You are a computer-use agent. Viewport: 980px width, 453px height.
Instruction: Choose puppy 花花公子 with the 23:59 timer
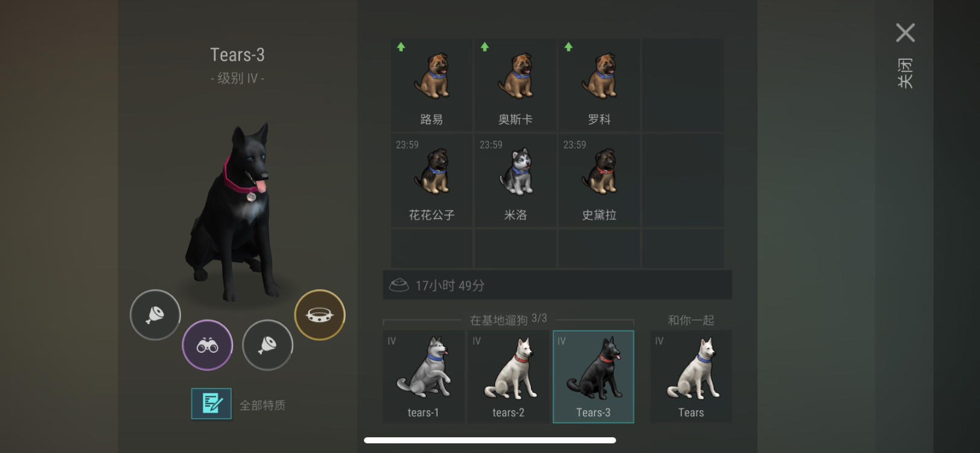pyautogui.click(x=431, y=181)
